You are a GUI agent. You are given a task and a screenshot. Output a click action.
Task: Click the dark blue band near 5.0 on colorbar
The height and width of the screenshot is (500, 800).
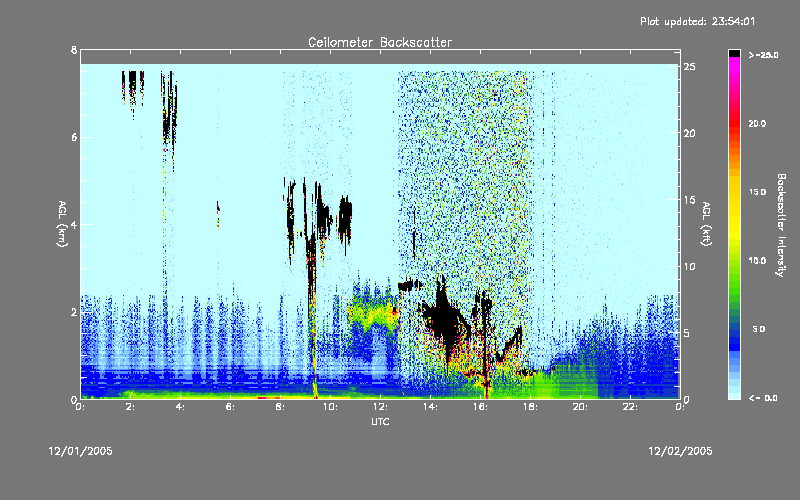734,332
